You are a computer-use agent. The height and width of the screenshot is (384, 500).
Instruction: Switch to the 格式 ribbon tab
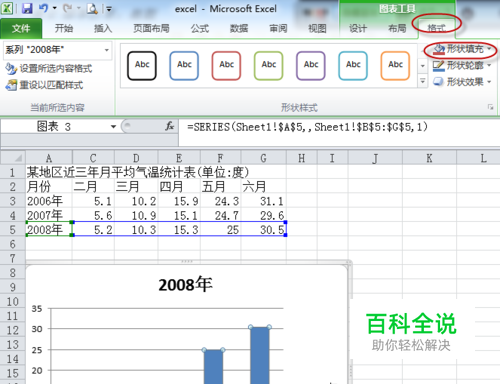[436, 28]
